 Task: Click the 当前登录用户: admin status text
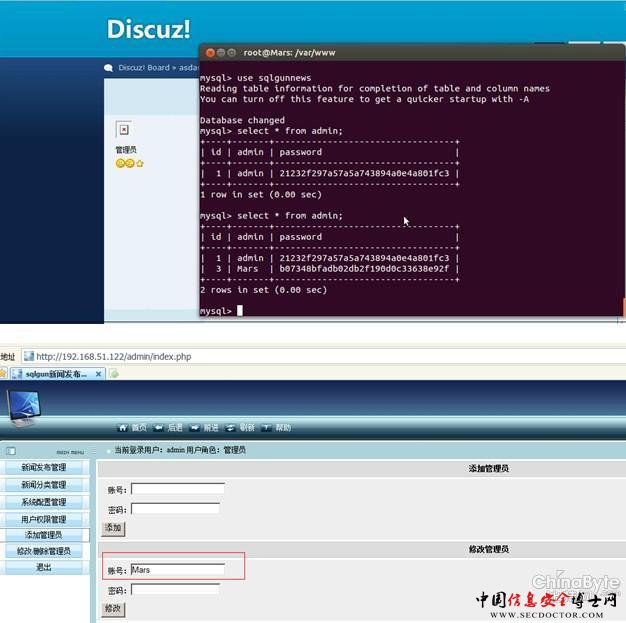(x=180, y=450)
